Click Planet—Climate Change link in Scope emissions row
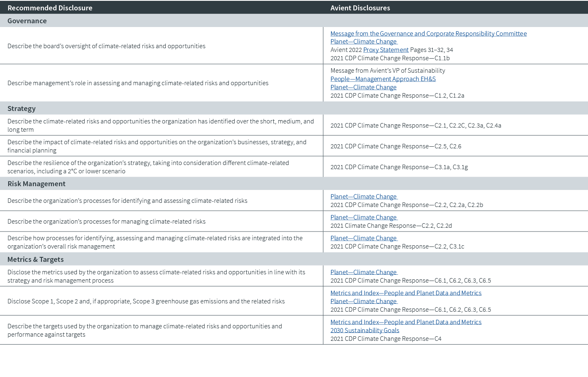 363,301
